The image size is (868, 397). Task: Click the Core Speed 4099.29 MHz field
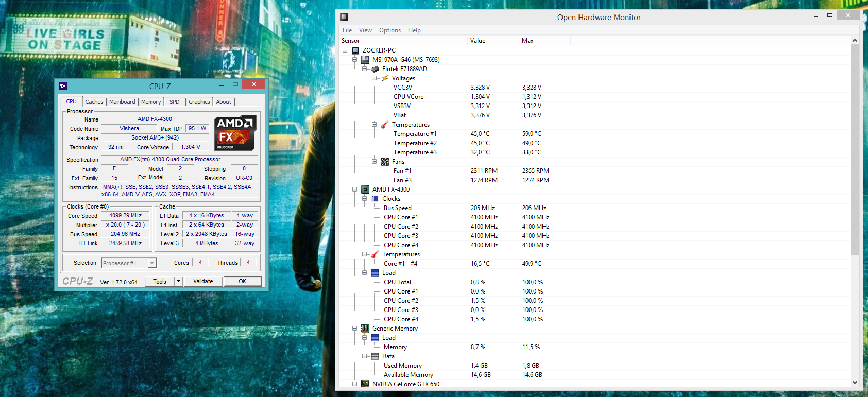point(125,216)
